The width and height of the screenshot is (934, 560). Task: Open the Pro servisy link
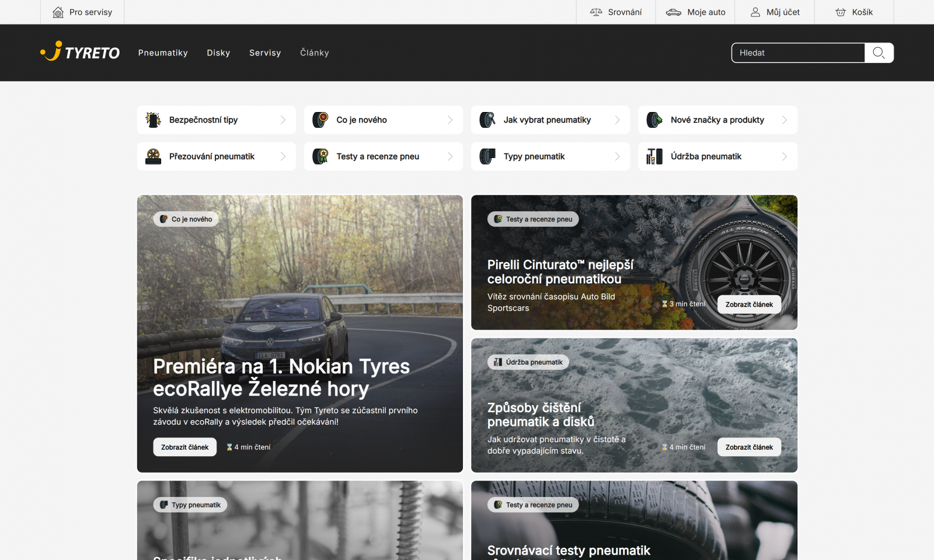pos(82,12)
